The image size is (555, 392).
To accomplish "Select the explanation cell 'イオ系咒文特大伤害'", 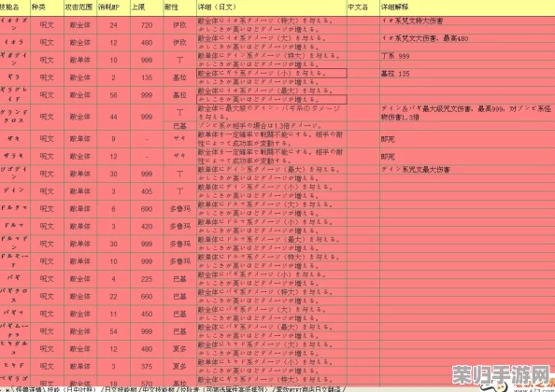I will pyautogui.click(x=467, y=21).
